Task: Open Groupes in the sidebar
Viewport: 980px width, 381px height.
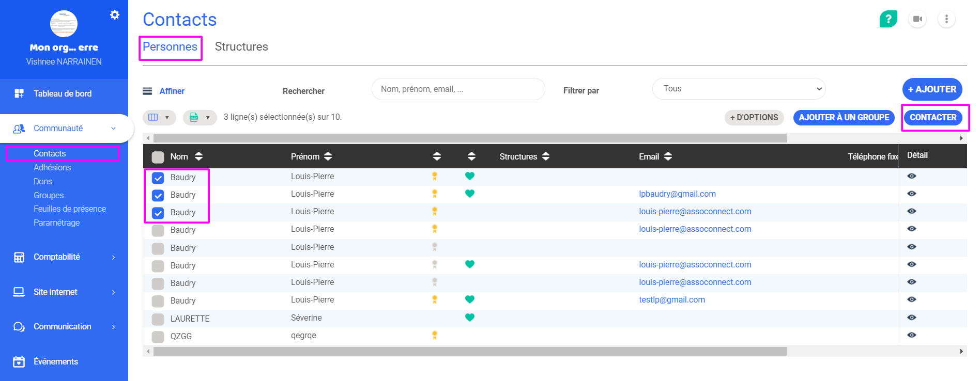Action: 49,195
